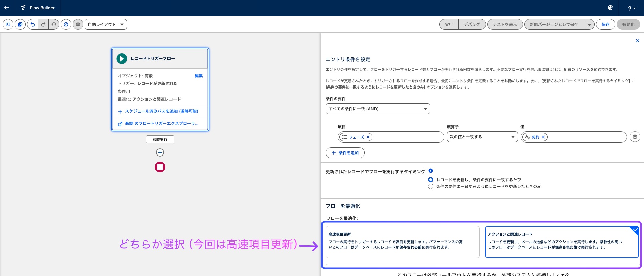Open the help question mark menu
Screen dimensions: 644x276
[x=631, y=8]
